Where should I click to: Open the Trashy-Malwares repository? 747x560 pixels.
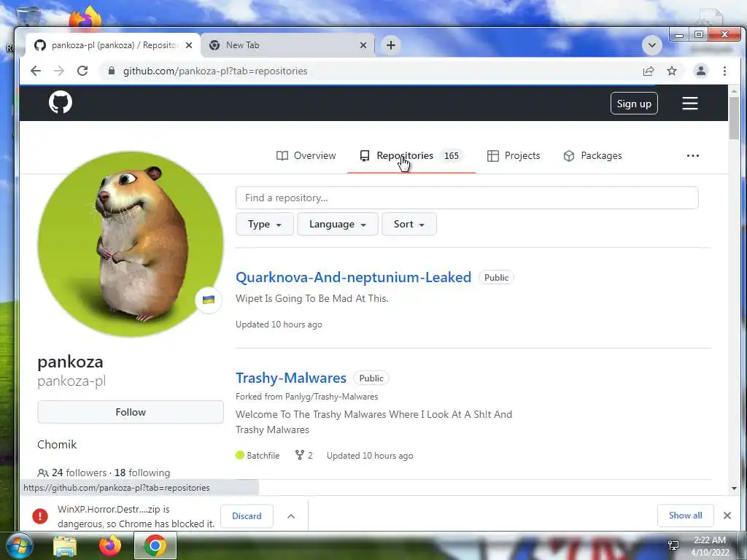[x=290, y=378]
